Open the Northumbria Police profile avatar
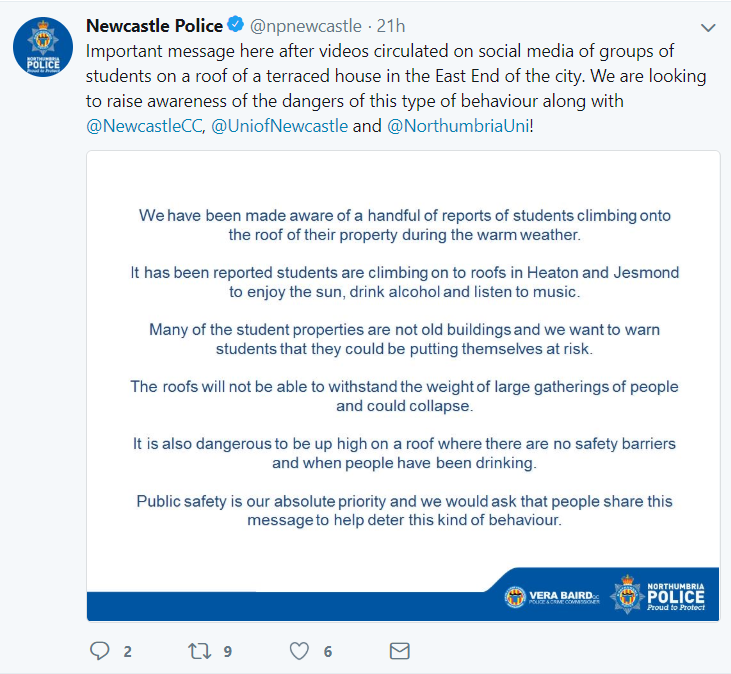Image resolution: width=731 pixels, height=674 pixels. 42,47
